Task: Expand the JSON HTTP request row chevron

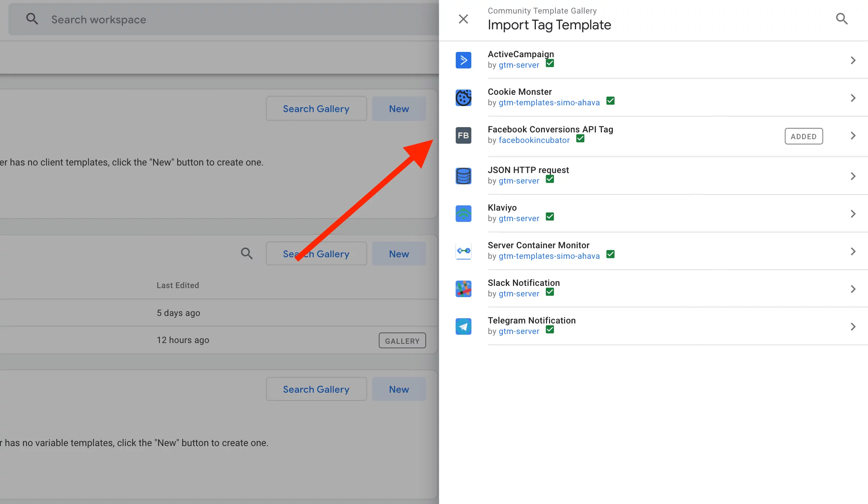Action: [853, 176]
